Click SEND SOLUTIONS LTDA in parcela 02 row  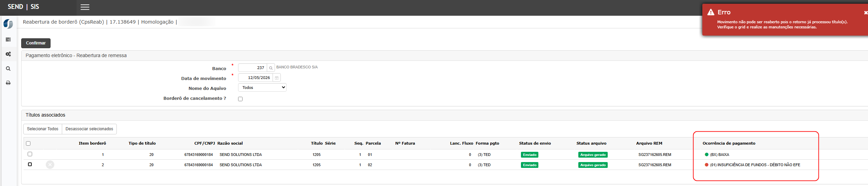pos(240,165)
